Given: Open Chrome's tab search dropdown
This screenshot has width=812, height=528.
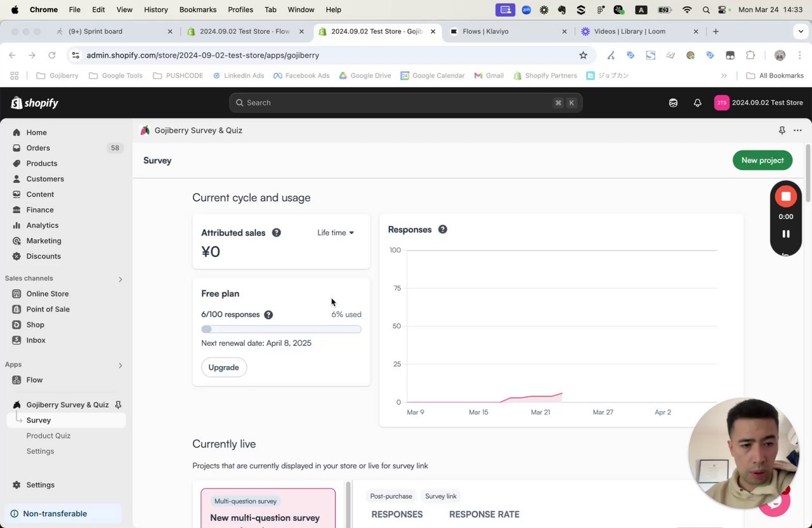Looking at the screenshot, I should pos(801,31).
